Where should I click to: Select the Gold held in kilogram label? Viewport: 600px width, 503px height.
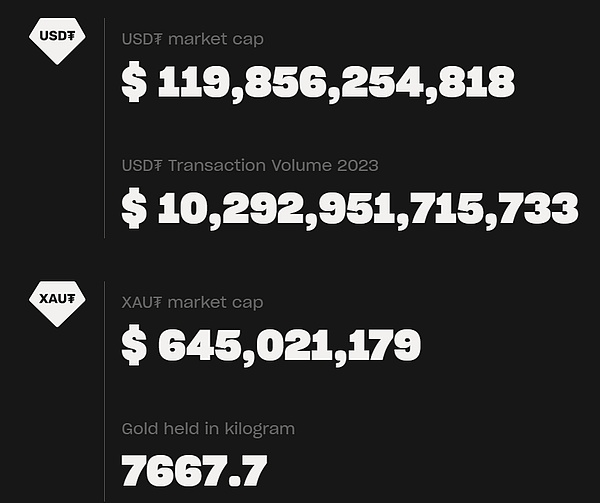coord(208,429)
